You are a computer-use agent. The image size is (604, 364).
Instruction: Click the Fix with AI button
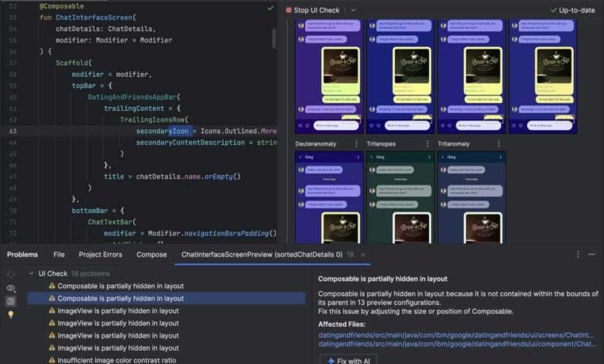coord(348,361)
